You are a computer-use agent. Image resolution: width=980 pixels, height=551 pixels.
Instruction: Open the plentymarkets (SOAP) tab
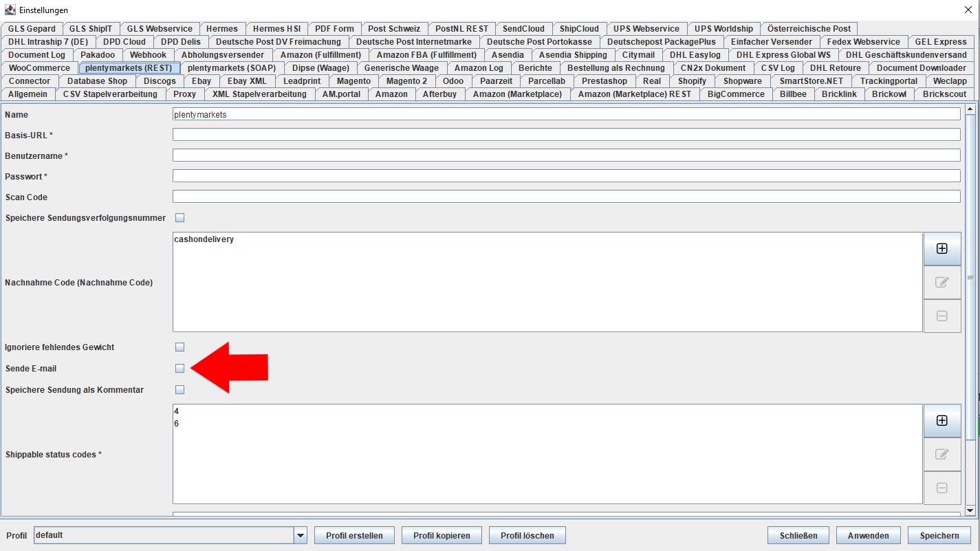232,68
